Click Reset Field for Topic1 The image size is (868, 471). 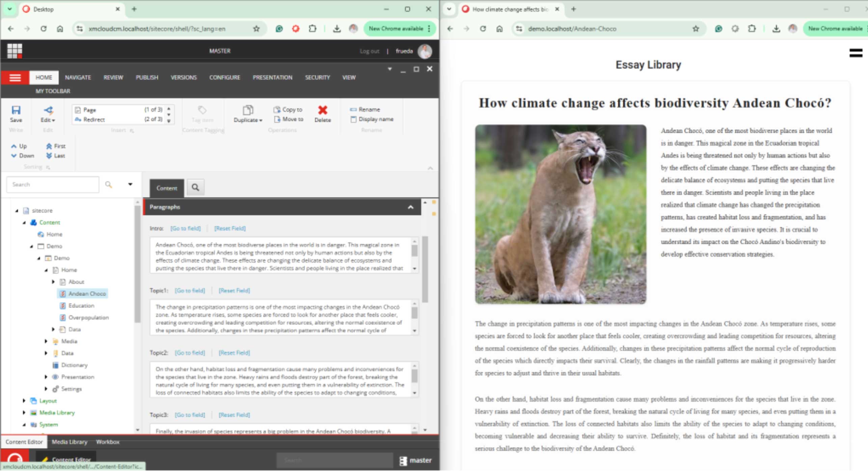[234, 290]
